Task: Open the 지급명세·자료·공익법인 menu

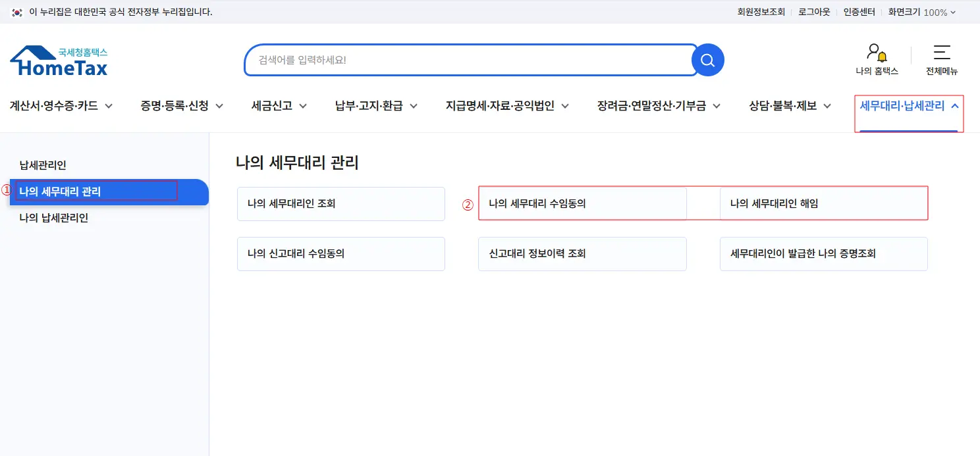Action: tap(506, 106)
